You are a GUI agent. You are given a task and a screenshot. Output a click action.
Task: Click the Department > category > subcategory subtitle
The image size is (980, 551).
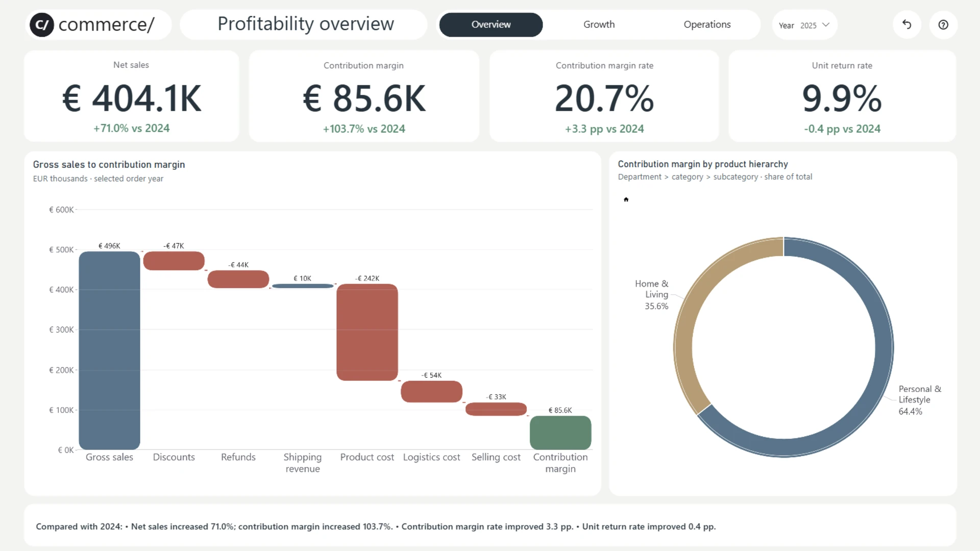tap(715, 177)
